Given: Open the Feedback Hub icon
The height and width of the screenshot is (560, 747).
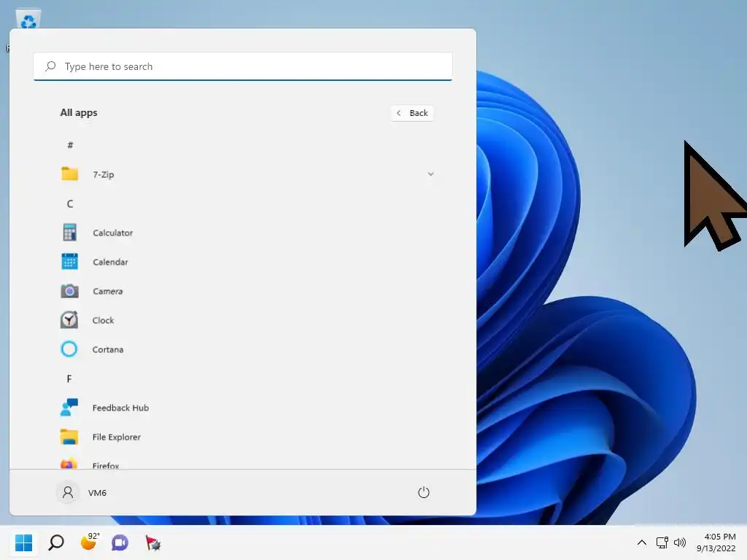Looking at the screenshot, I should click(x=69, y=407).
